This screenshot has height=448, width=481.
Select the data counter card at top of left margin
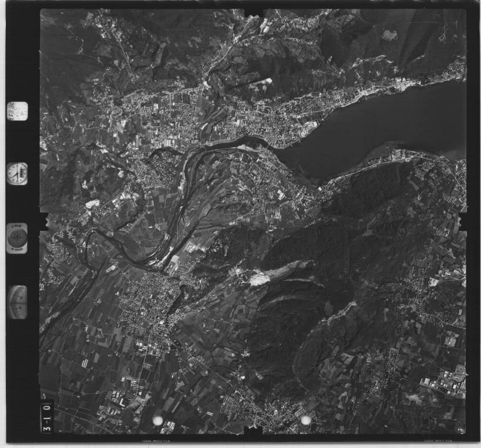[17, 111]
